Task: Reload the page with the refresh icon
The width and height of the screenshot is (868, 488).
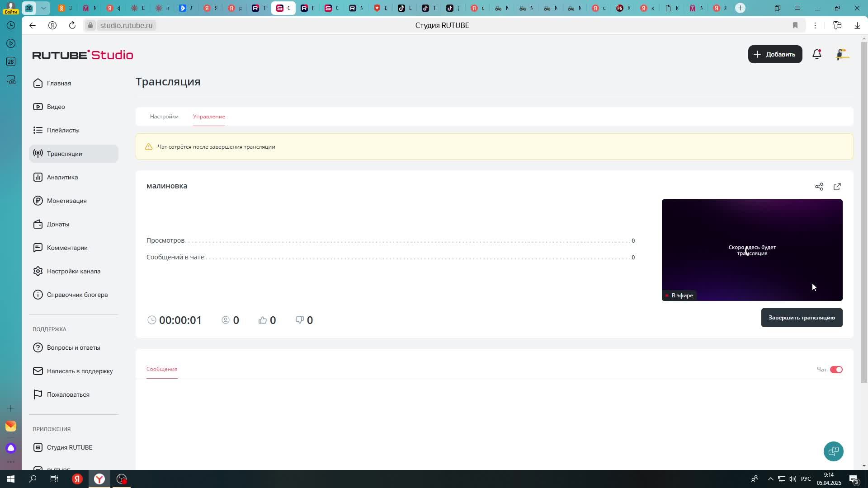Action: (72, 25)
